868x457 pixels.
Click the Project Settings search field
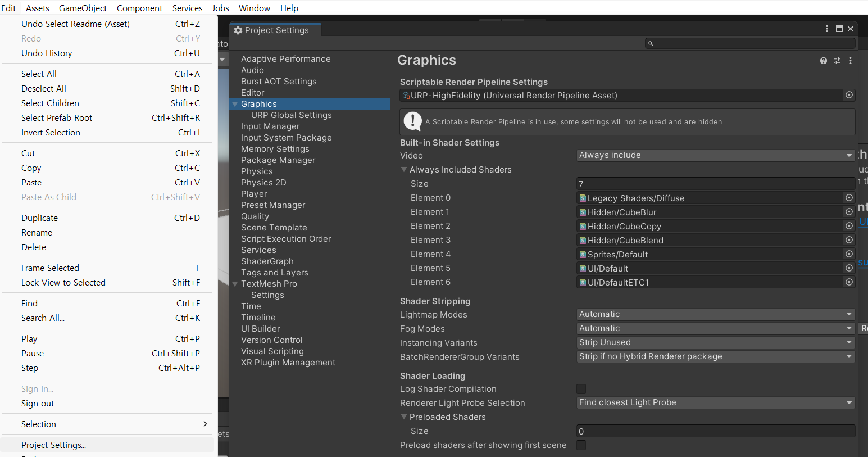[x=750, y=43]
